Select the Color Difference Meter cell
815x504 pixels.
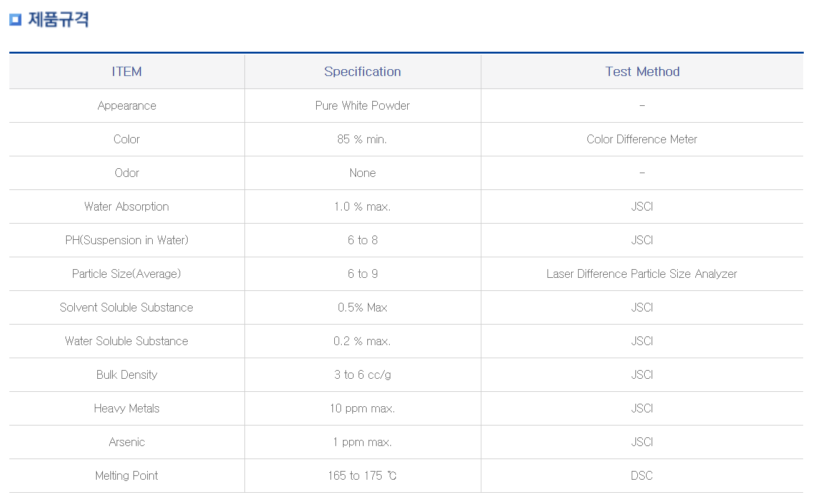pos(642,140)
